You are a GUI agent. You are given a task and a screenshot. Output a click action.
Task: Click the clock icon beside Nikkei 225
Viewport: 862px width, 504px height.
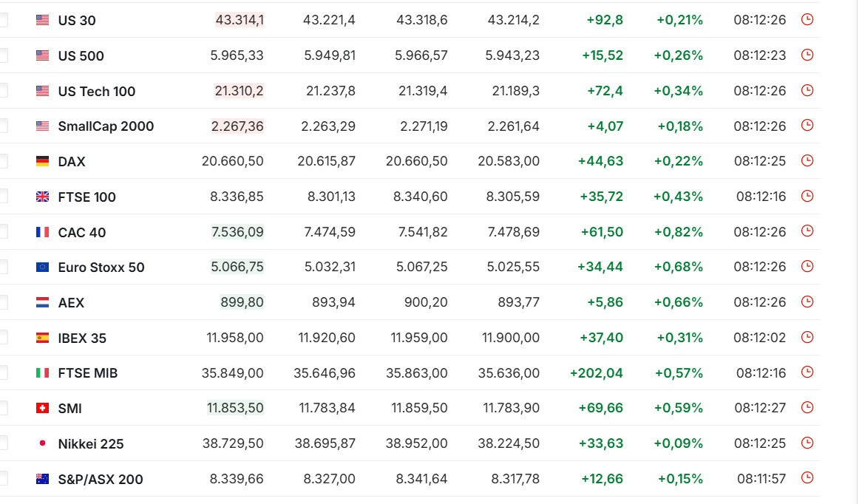807,443
